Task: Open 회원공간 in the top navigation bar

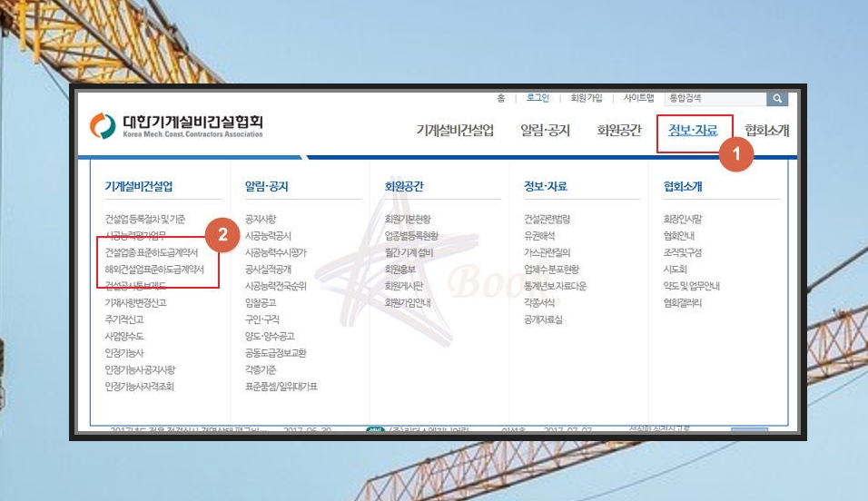Action: [x=619, y=130]
